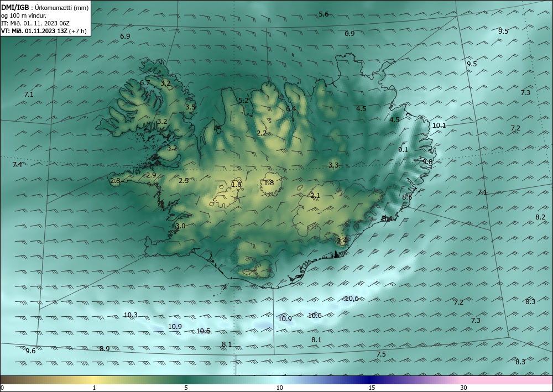The image size is (553, 392).
Task: Click the 2.4 value on the map
Action: point(342,241)
